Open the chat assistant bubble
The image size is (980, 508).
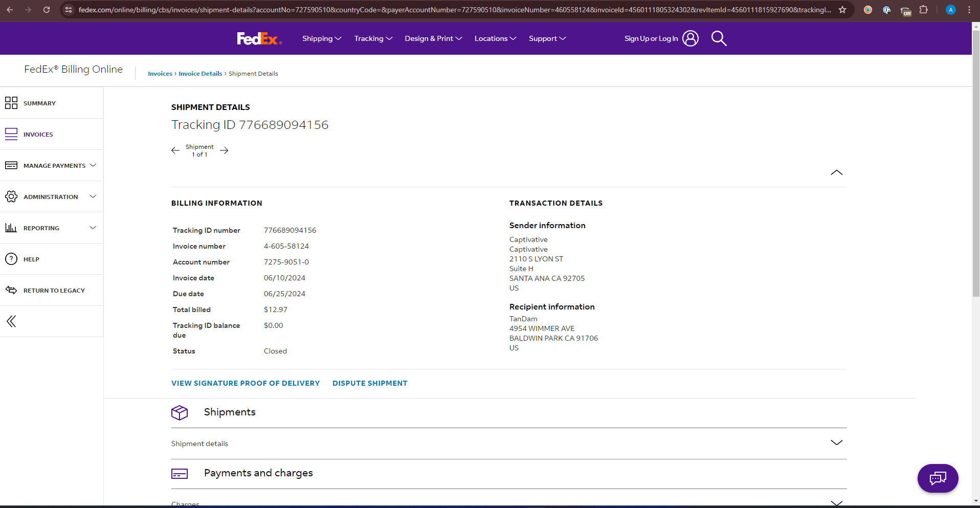pos(938,478)
